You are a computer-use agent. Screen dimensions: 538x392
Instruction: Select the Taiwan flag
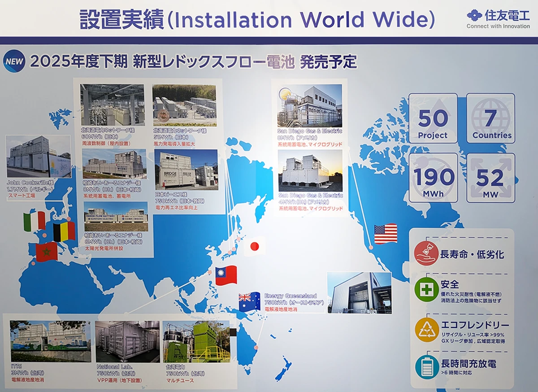[226, 275]
